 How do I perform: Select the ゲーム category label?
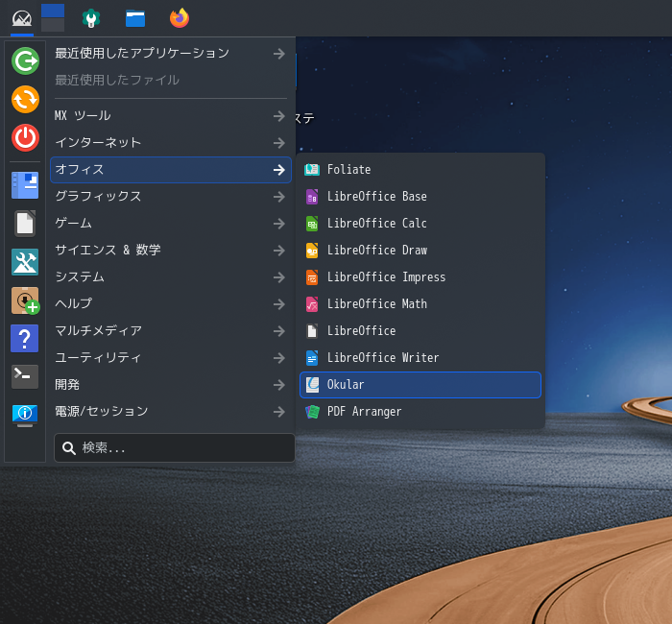click(73, 224)
